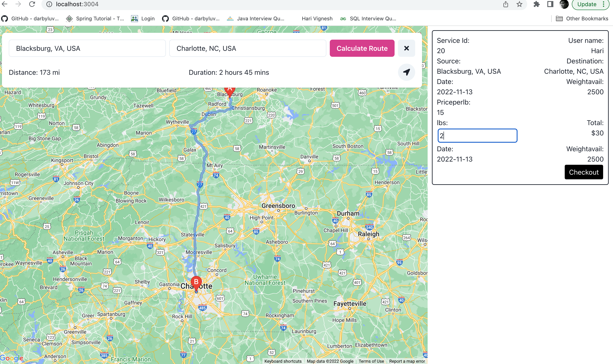Image resolution: width=613 pixels, height=364 pixels.
Task: Bookmark the page with the star icon
Action: (x=519, y=4)
